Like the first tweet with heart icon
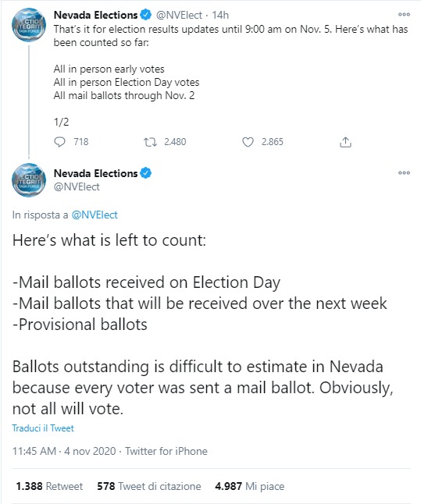421x504 pixels. tap(248, 142)
